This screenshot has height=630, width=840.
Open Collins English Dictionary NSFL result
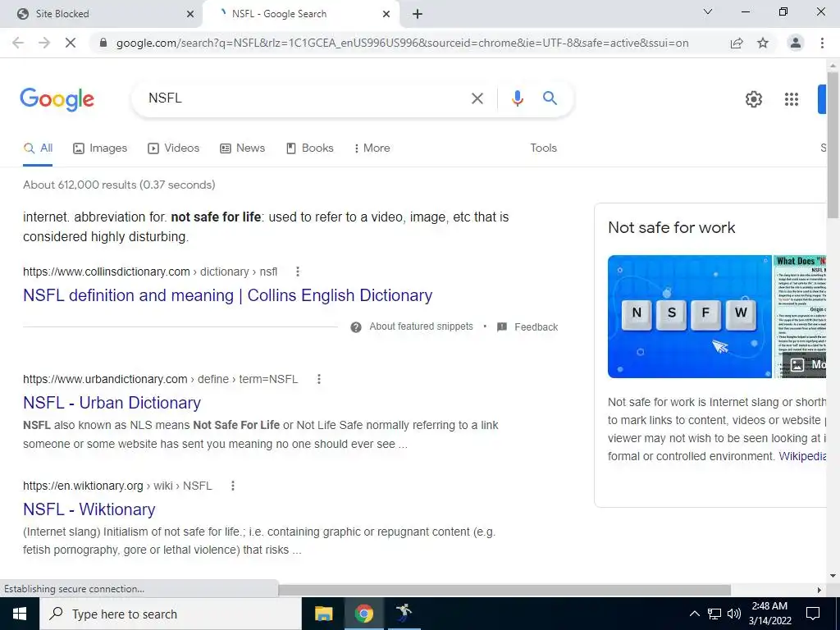pyautogui.click(x=228, y=295)
